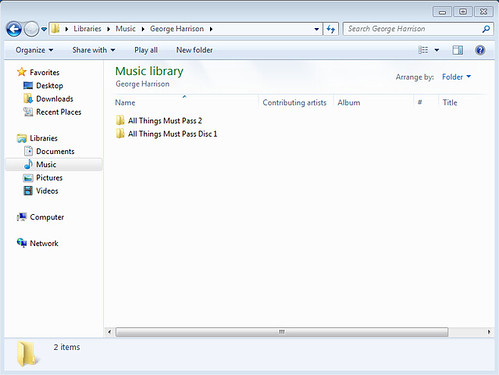499x375 pixels.
Task: Click the Favorites star icon
Action: pyautogui.click(x=22, y=72)
